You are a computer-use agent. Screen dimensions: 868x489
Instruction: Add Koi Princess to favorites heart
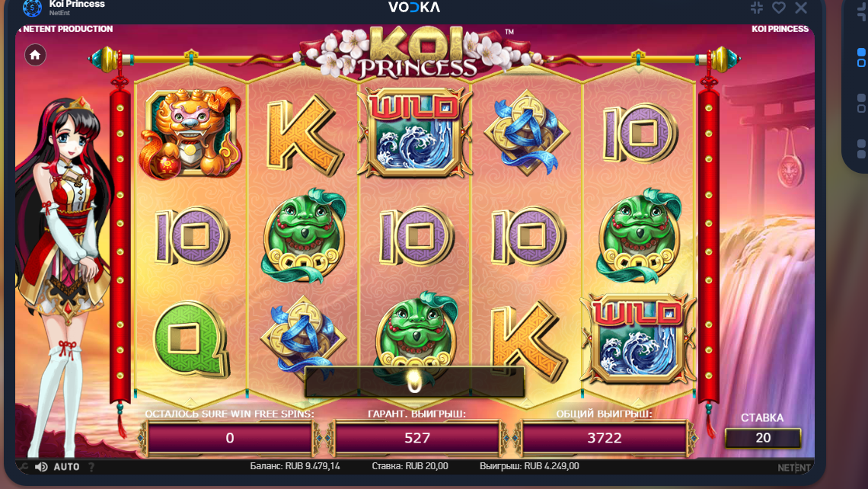tap(779, 8)
